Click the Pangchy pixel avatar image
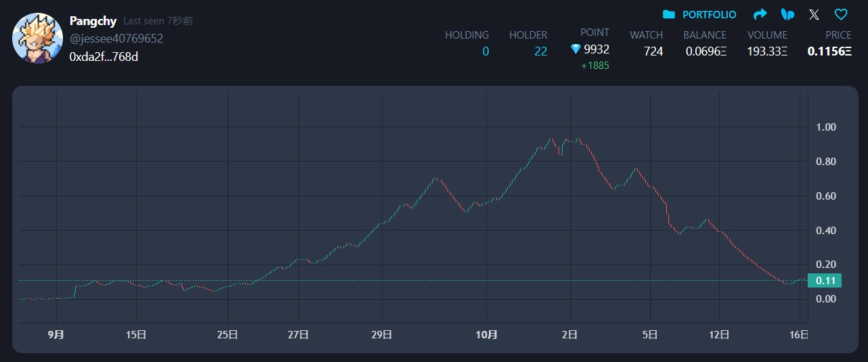The image size is (868, 362). point(38,38)
